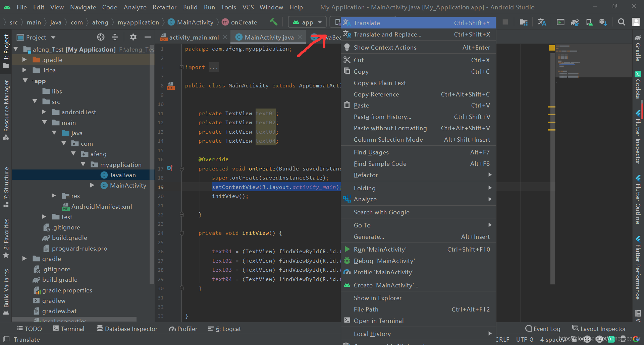Select Column Selection Mode
The height and width of the screenshot is (345, 644).
pyautogui.click(x=418, y=139)
